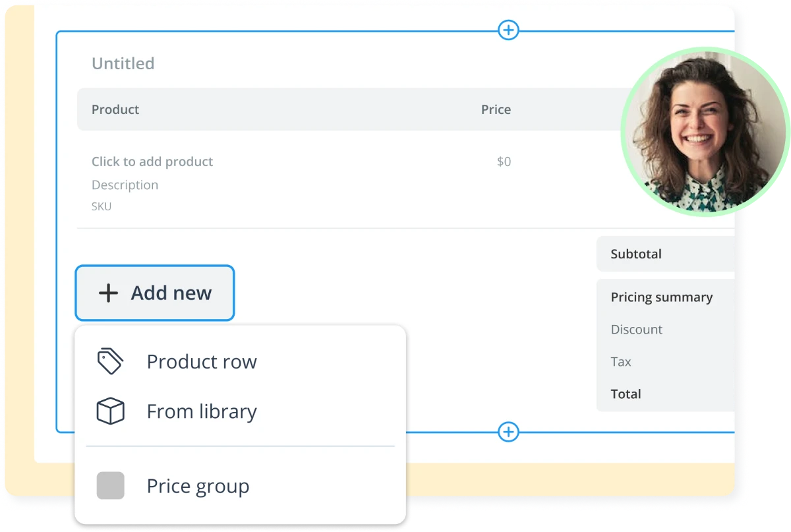Click the circular user profile photo
Viewport: 791px width, 532px height.
click(x=705, y=133)
